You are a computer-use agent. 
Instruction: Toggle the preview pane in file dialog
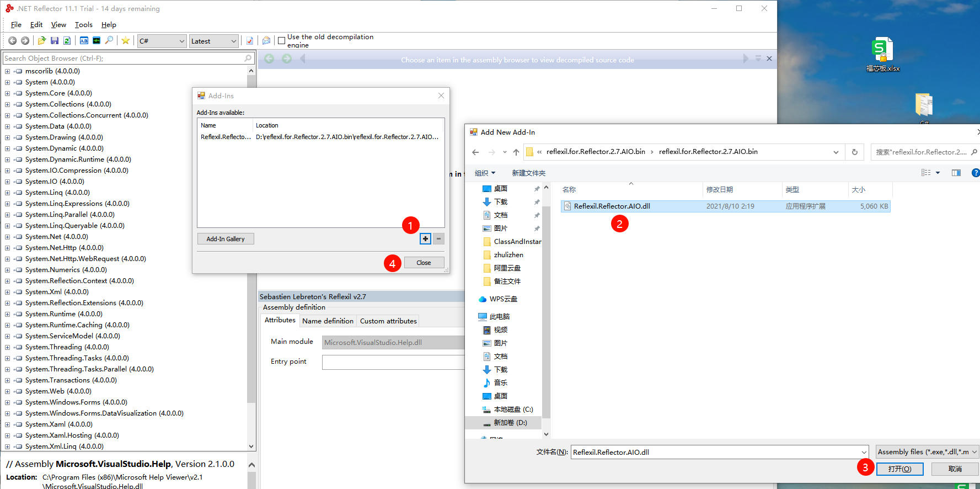click(x=956, y=173)
